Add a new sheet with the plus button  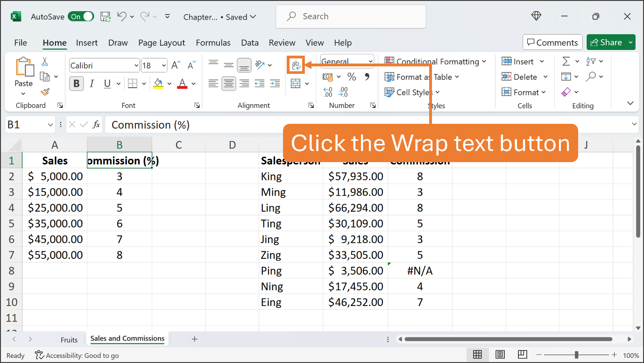[195, 339]
